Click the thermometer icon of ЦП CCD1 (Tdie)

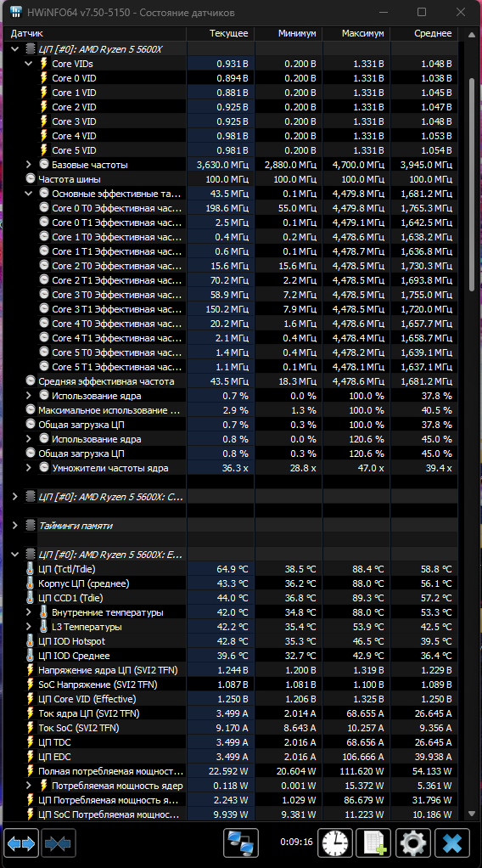click(31, 597)
